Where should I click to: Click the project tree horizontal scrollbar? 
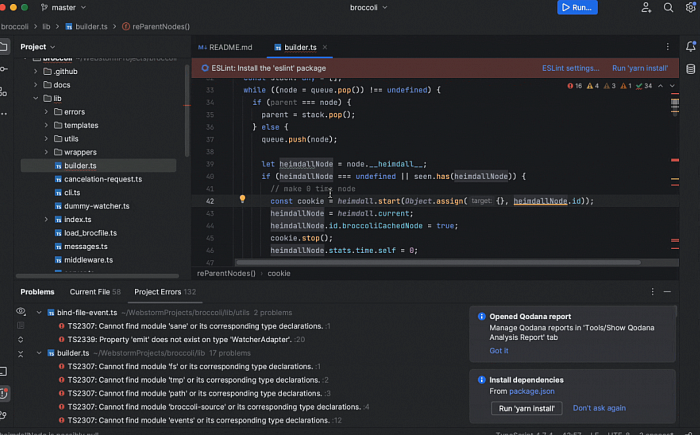pyautogui.click(x=97, y=276)
